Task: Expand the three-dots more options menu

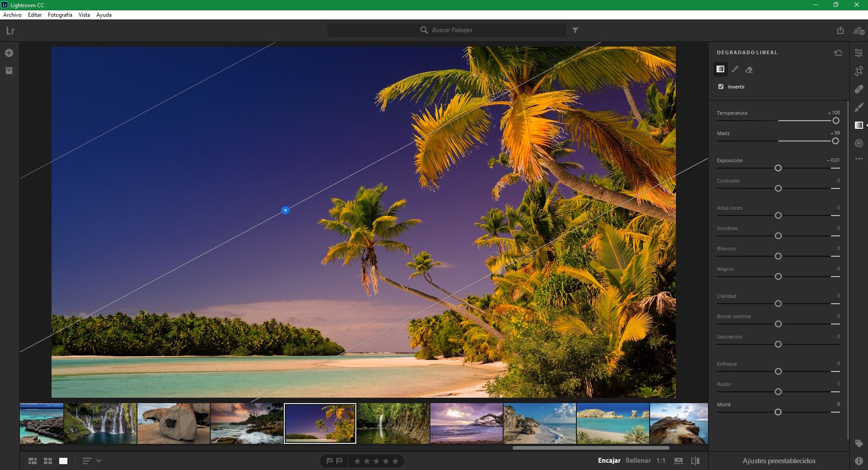Action: click(859, 159)
